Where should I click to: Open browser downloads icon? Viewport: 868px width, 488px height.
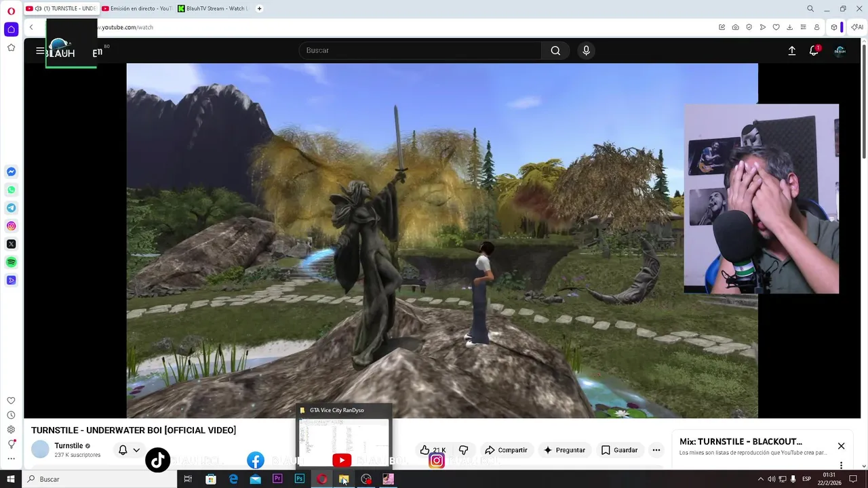(789, 27)
